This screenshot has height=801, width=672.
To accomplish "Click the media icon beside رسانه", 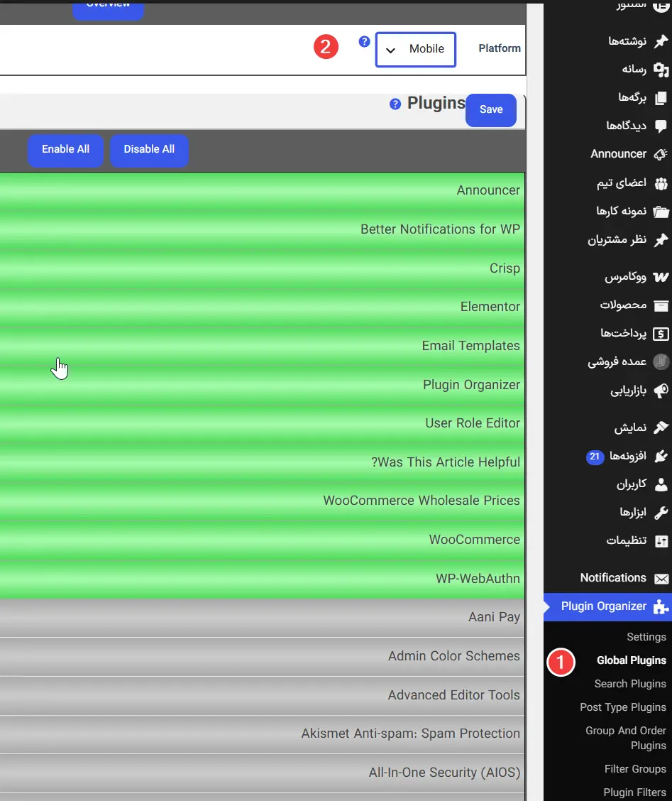I will click(661, 70).
